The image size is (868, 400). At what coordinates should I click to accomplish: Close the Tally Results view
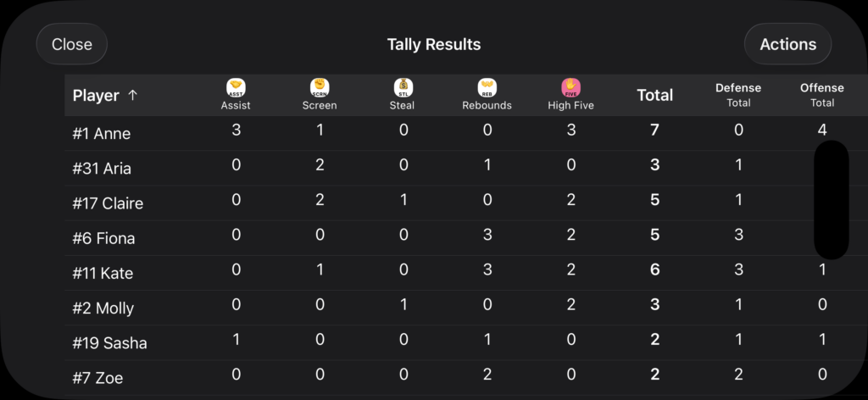point(72,45)
